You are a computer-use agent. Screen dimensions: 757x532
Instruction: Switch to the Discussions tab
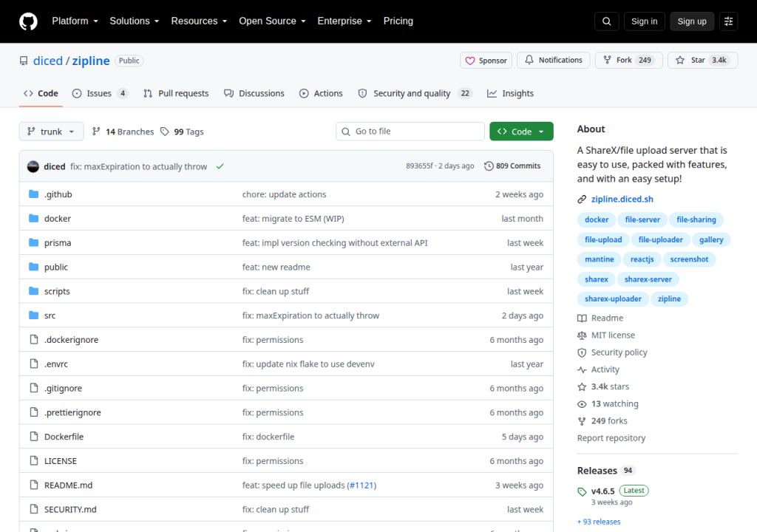click(x=254, y=93)
